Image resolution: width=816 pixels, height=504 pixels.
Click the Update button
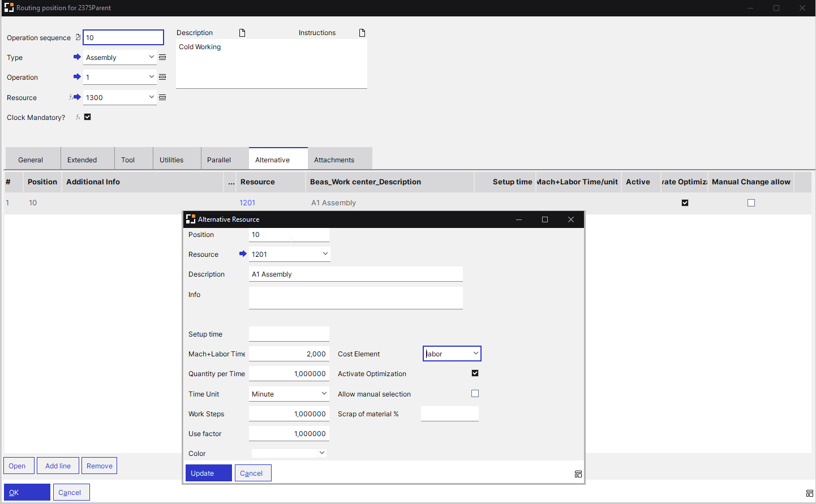[208, 473]
